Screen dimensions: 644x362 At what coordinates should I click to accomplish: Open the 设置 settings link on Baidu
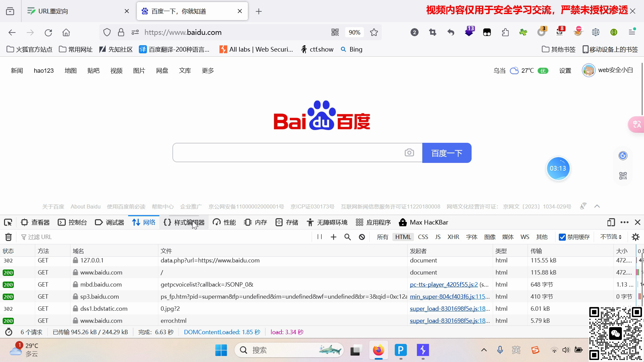565,71
